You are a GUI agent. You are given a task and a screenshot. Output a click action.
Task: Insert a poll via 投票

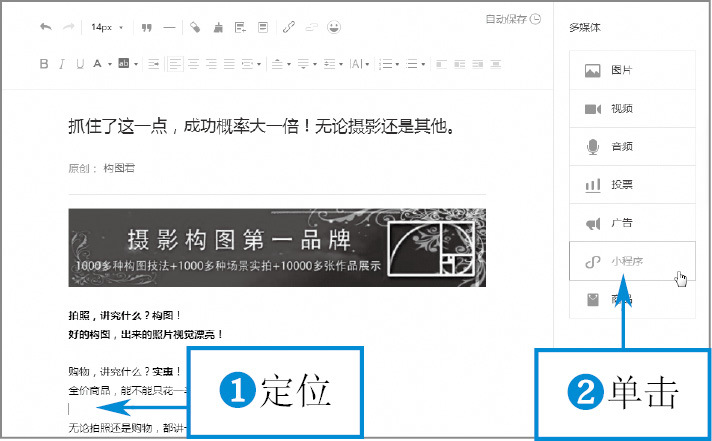tap(632, 185)
